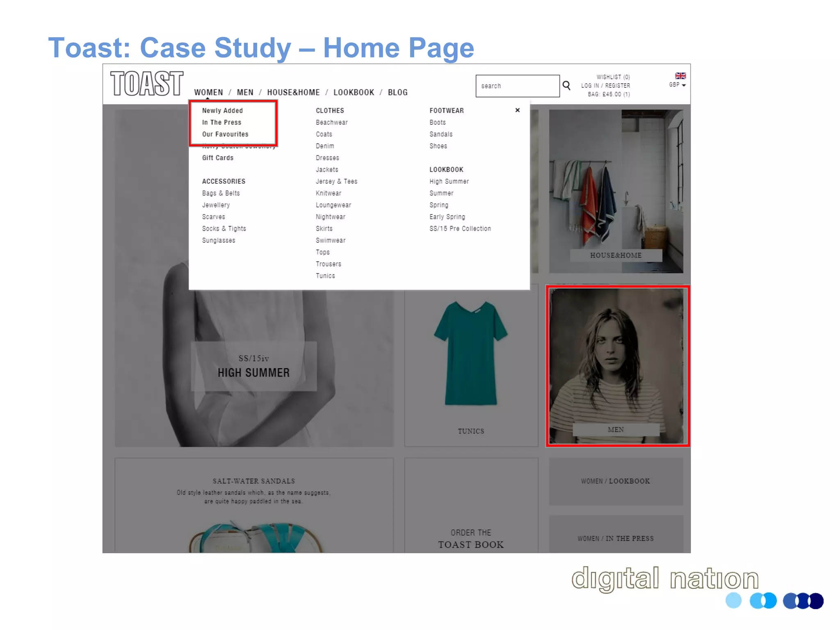Select High Summer lookbook link
Image resolution: width=840 pixels, height=630 pixels.
coord(449,181)
